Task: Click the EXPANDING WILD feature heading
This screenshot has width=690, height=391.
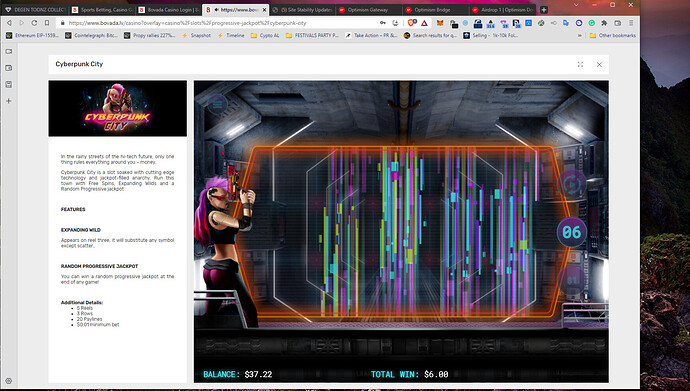Action: coord(81,230)
